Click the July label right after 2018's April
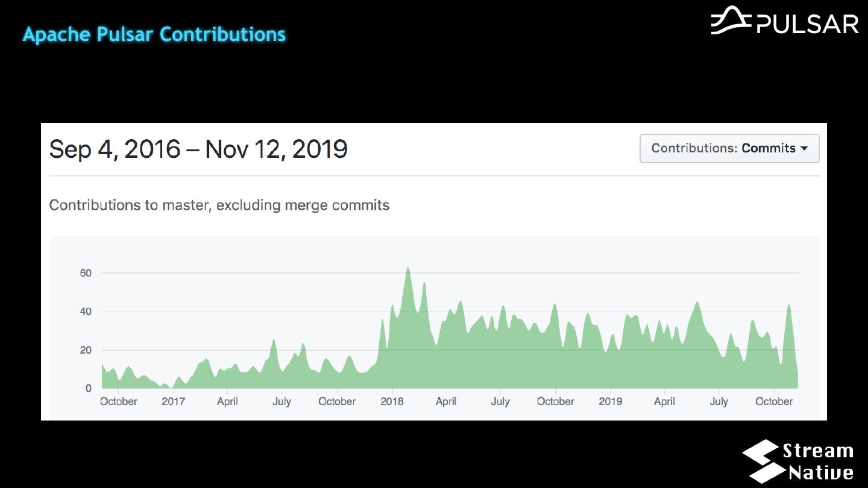The height and width of the screenshot is (488, 868). [500, 401]
